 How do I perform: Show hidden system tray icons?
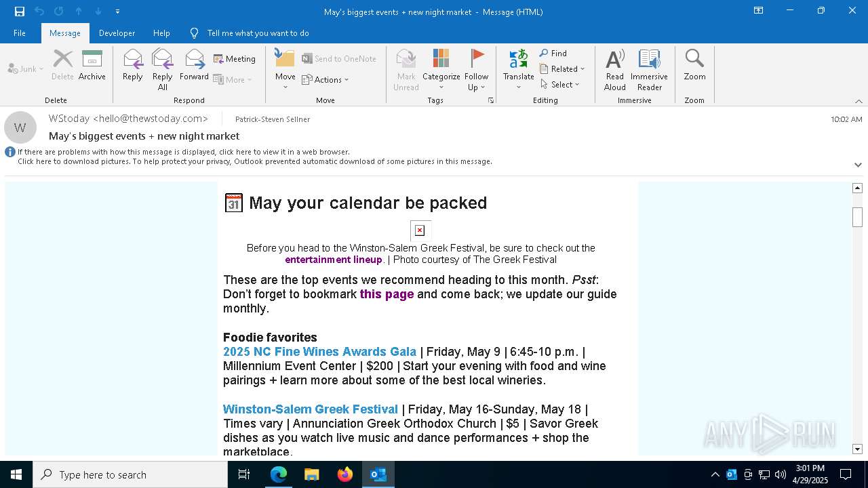pos(715,474)
